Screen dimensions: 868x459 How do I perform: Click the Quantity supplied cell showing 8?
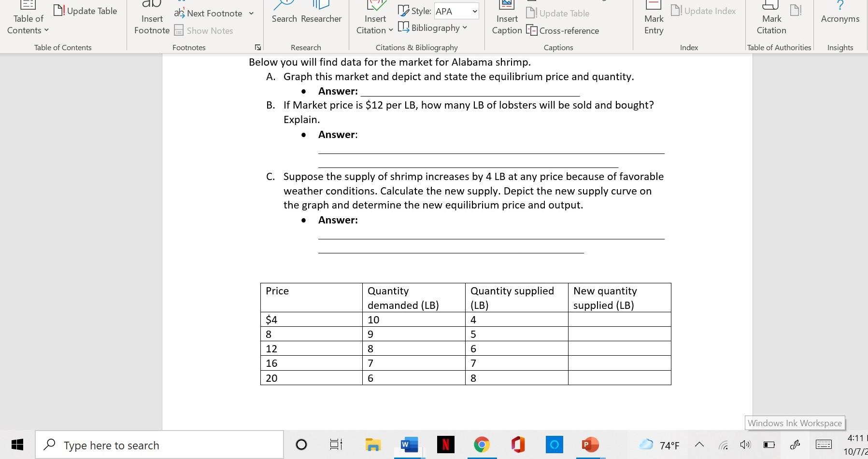tap(516, 378)
